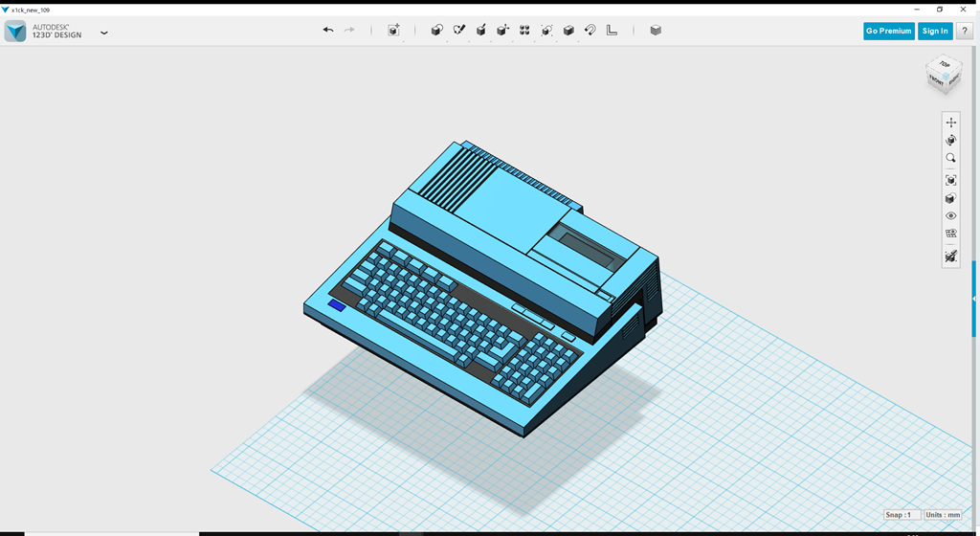Select the Combine tool
This screenshot has width=980, height=536.
tap(568, 31)
